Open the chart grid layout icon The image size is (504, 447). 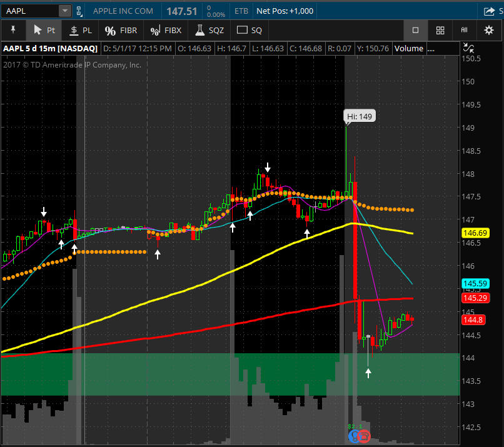(x=440, y=30)
